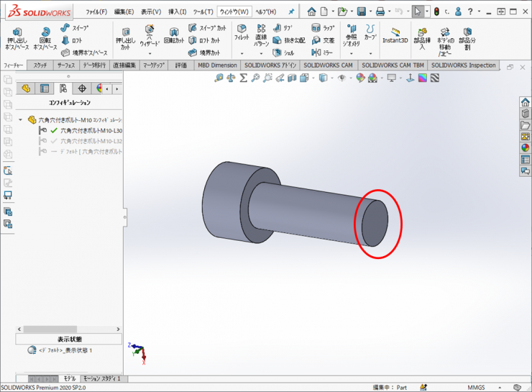532x392 pixels.
Task: Select the Mirror (ミラー) tool
Action: (x=322, y=53)
